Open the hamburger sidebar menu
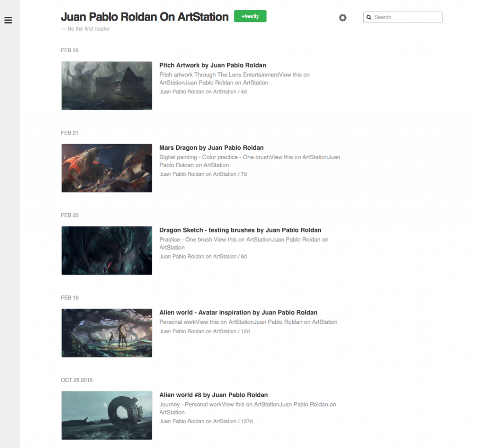 [x=8, y=21]
